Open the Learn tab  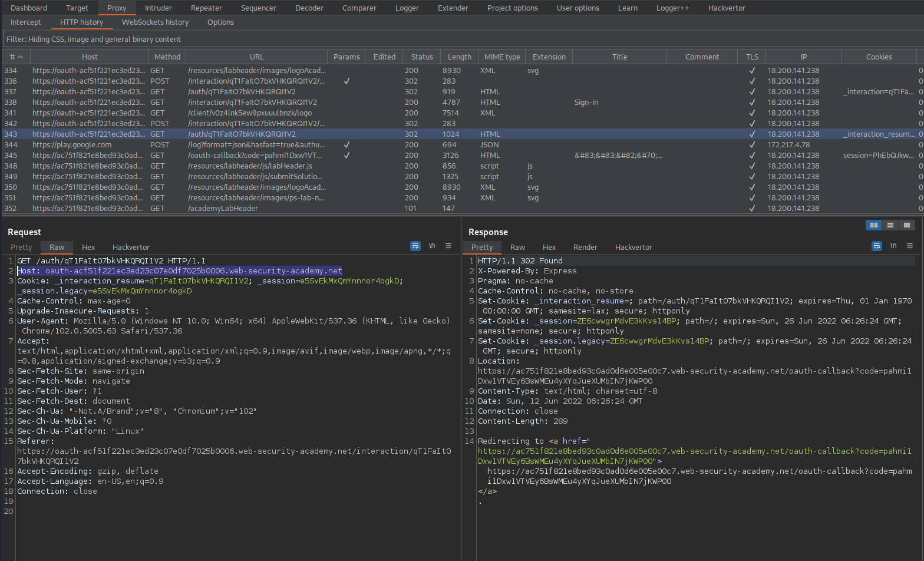[x=628, y=8]
